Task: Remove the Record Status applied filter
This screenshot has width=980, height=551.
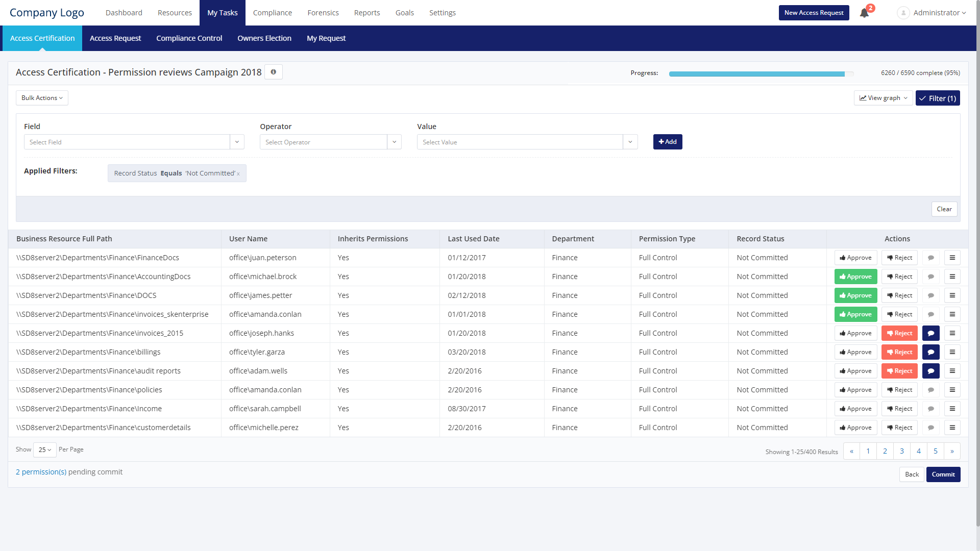Action: (238, 174)
